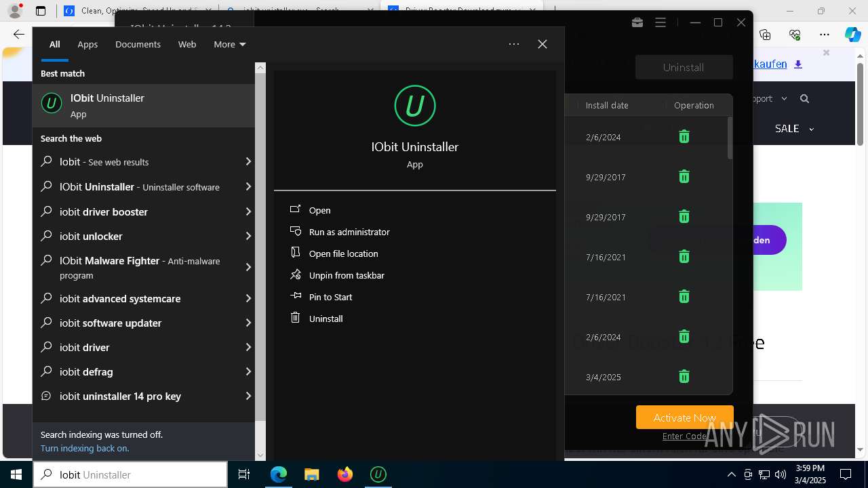The width and height of the screenshot is (868, 488).
Task: Click the large IObit Uninstaller logo in preview pane
Action: coord(414,106)
